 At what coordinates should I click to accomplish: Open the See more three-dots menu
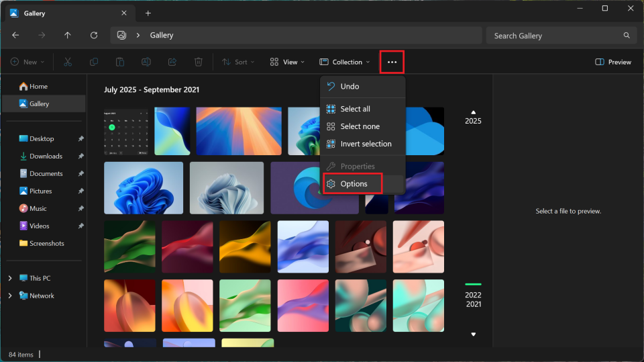coord(392,62)
